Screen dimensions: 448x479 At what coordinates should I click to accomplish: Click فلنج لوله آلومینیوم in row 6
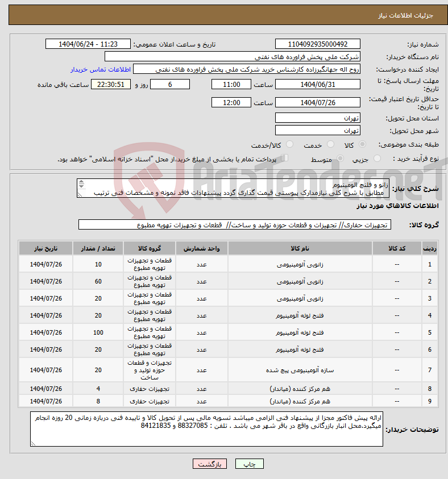tap(300, 350)
